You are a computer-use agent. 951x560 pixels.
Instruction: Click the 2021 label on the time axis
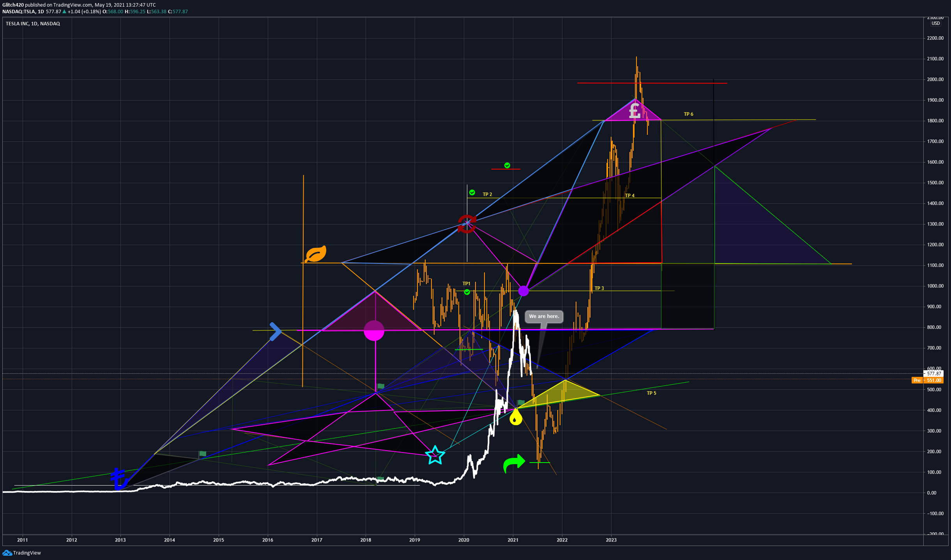(x=513, y=540)
